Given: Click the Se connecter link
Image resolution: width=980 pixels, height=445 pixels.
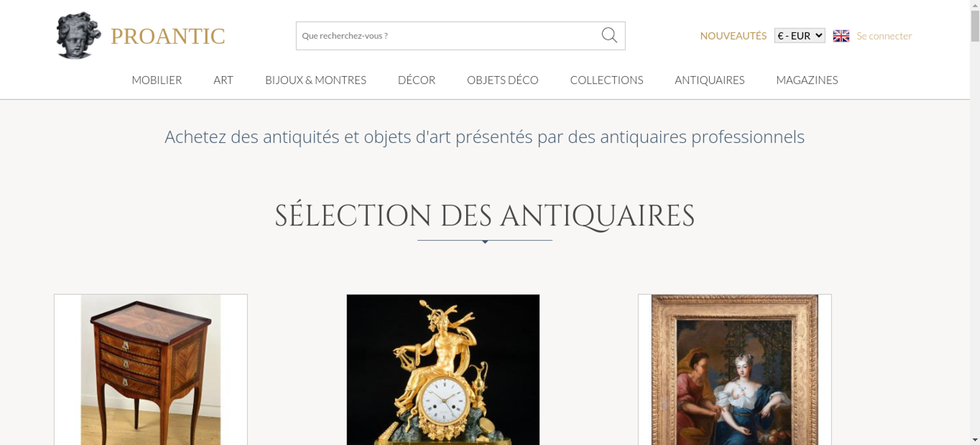Looking at the screenshot, I should (884, 36).
